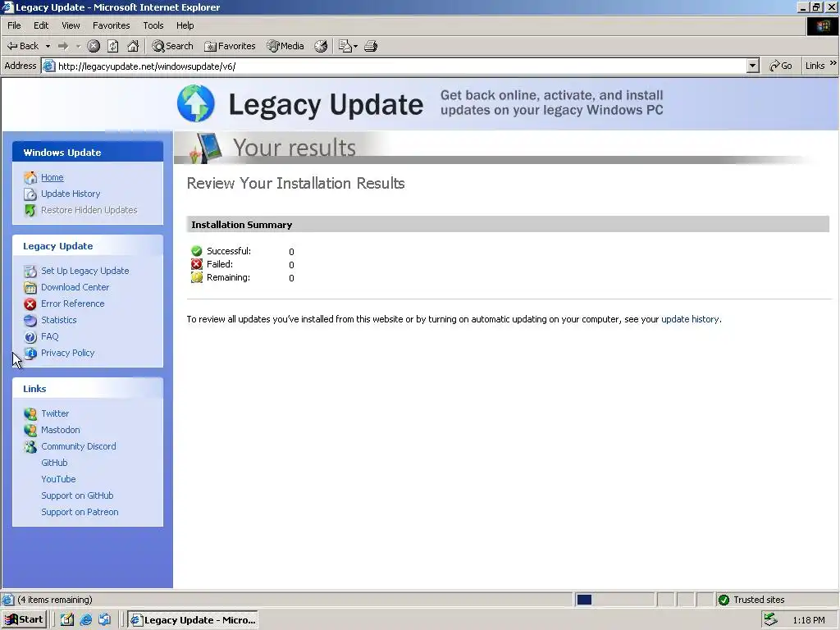
Task: Click the Restore Hidden Updates icon
Action: point(30,210)
